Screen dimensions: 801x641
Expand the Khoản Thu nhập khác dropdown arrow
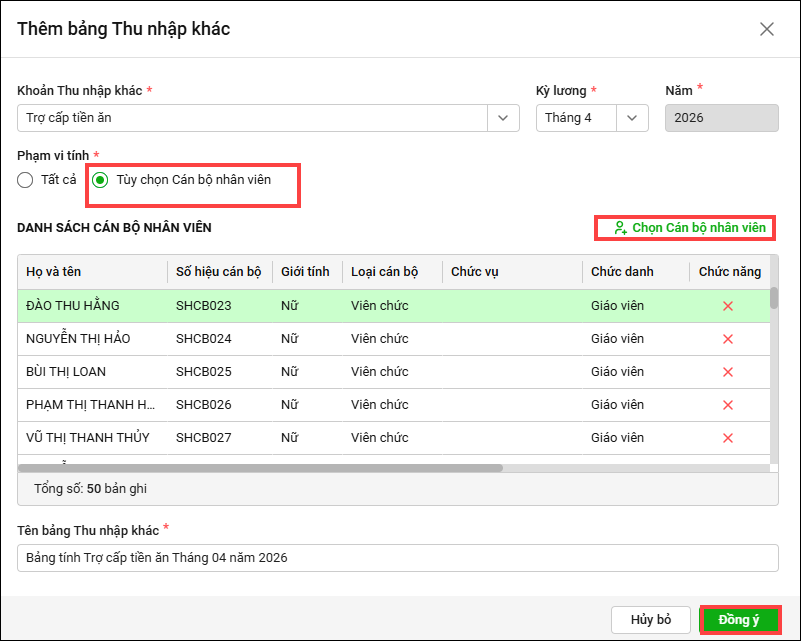click(503, 118)
